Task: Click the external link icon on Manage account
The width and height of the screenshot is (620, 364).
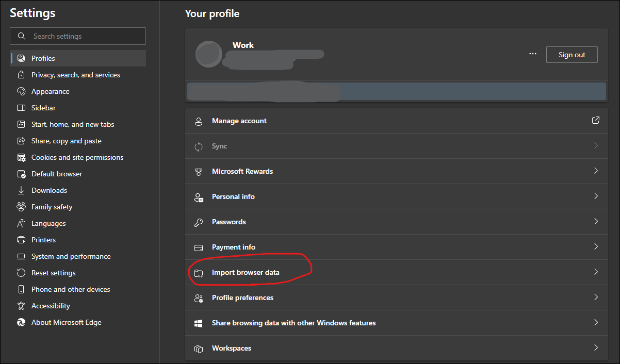Action: coord(596,120)
